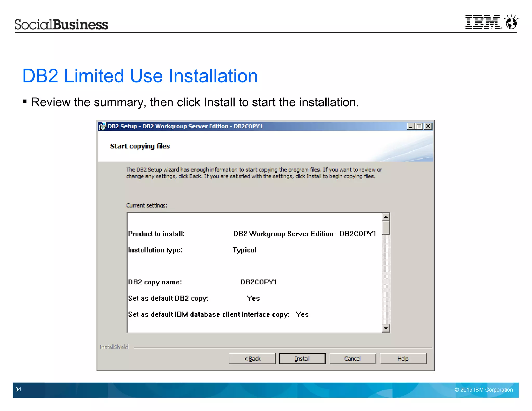The image size is (532, 411).
Task: Cancel the DB2 setup wizard
Action: pyautogui.click(x=353, y=359)
